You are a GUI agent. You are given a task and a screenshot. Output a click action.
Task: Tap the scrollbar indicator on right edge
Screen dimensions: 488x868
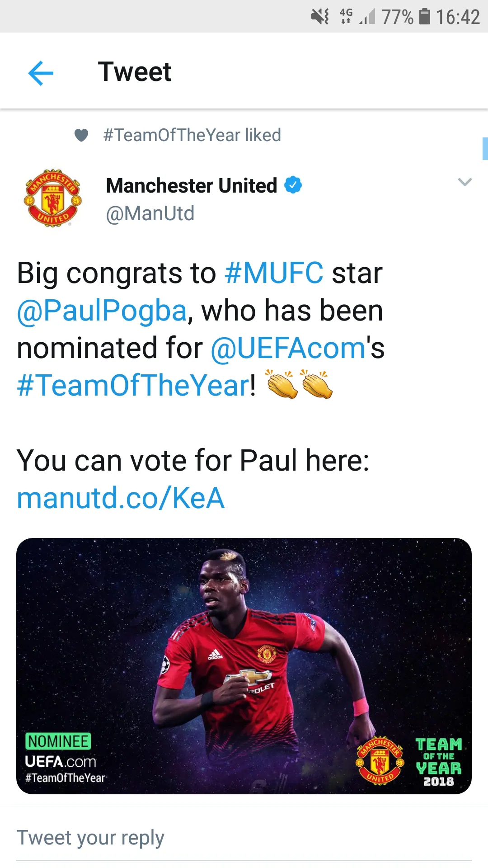click(x=485, y=149)
